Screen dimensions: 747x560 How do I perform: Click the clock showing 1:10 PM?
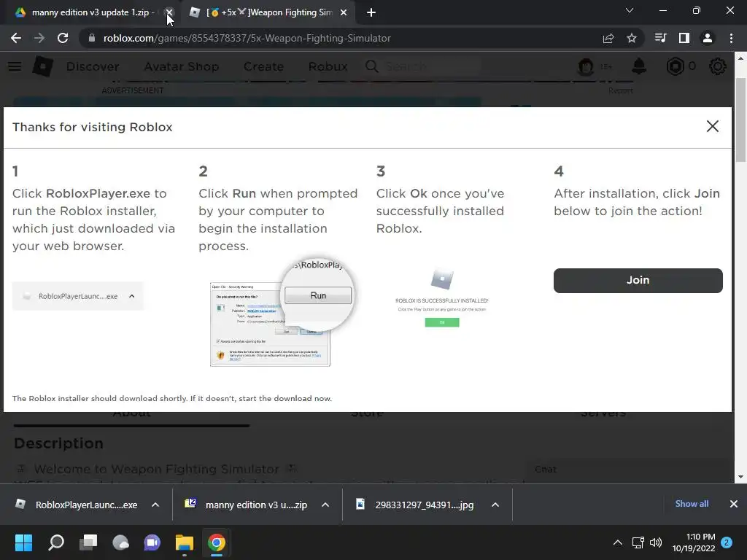click(694, 542)
